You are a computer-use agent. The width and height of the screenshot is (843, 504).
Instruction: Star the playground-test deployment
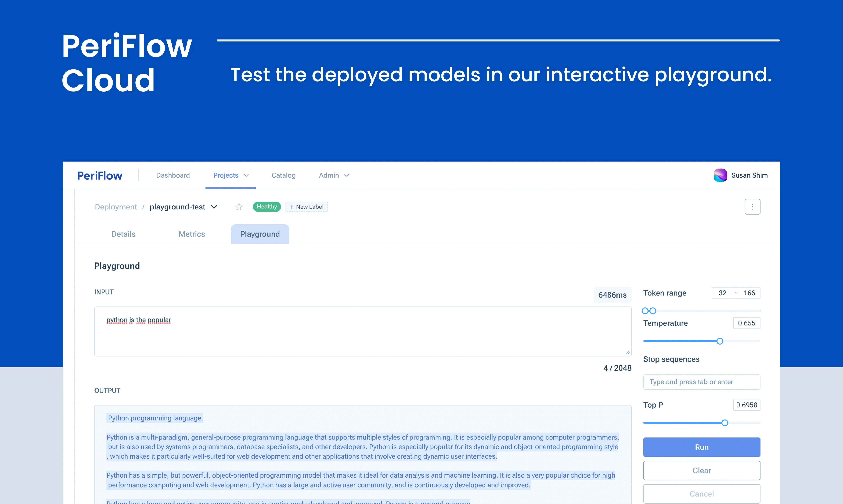[x=239, y=207]
